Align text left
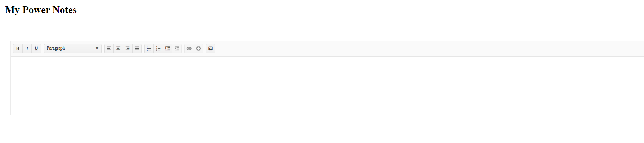 coord(109,48)
